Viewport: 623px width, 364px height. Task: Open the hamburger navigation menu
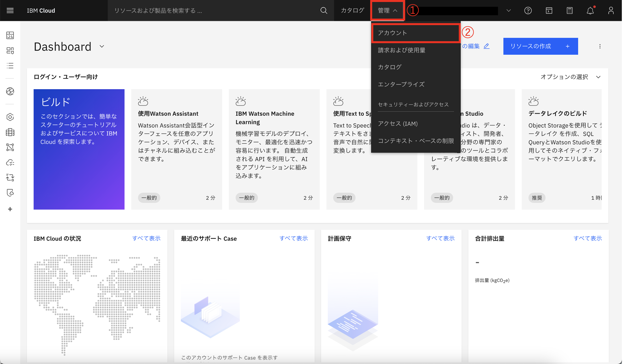tap(10, 10)
